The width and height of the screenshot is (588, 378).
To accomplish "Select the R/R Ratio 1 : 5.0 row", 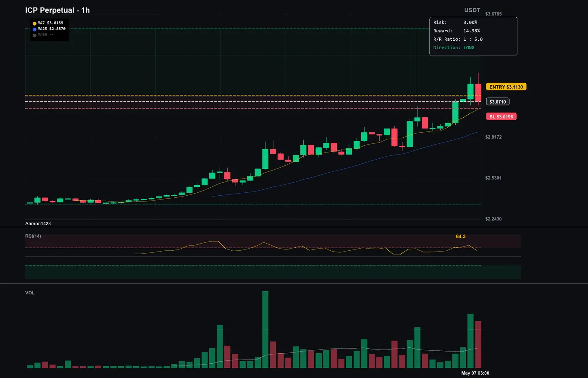I will 458,39.
